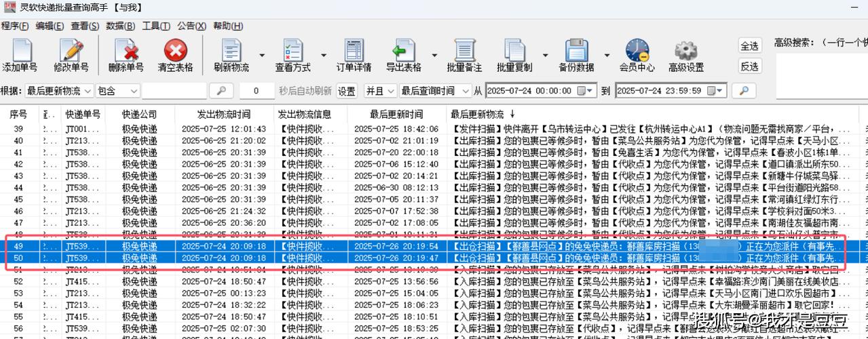This screenshot has height=339, width=868.
Task: Click the magnifier button after the end date
Action: click(743, 90)
